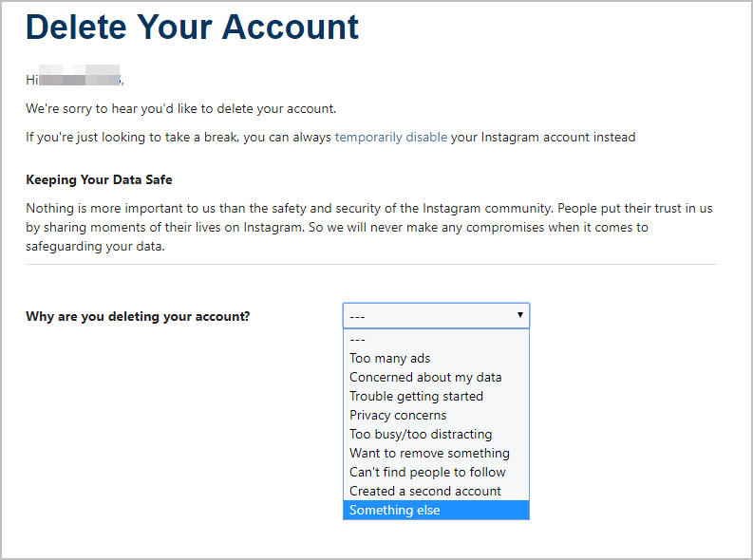The height and width of the screenshot is (560, 753).
Task: Select 'Created a second account' reason
Action: pyautogui.click(x=436, y=491)
